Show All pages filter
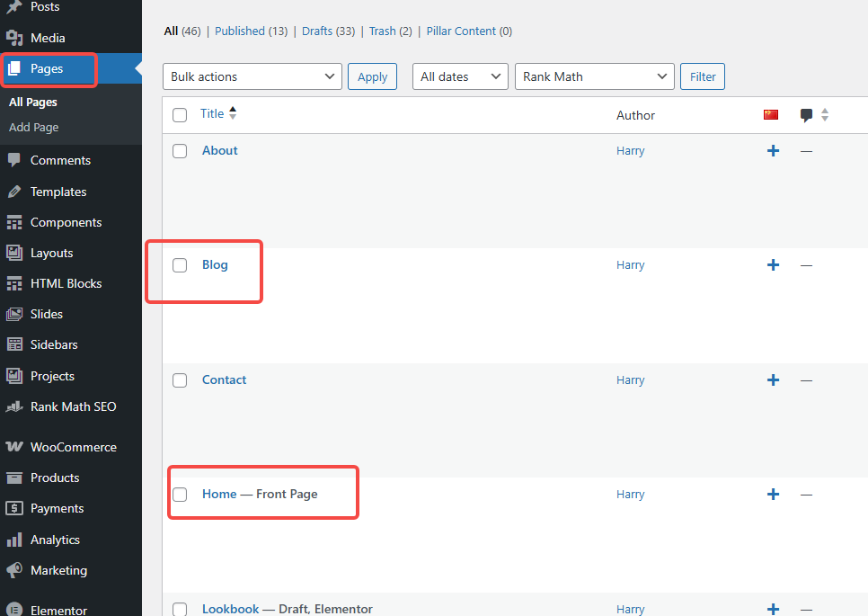Viewport: 868px width, 616px height. coord(171,31)
